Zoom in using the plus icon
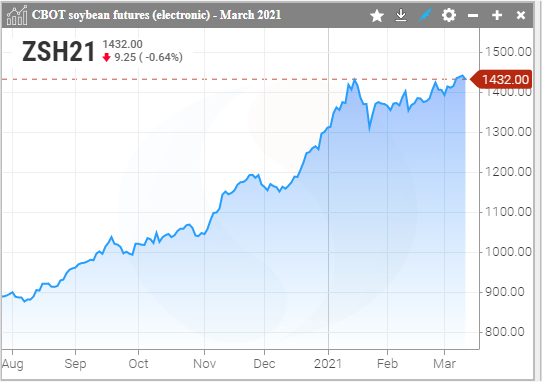This screenshot has height=382, width=542. point(497,15)
